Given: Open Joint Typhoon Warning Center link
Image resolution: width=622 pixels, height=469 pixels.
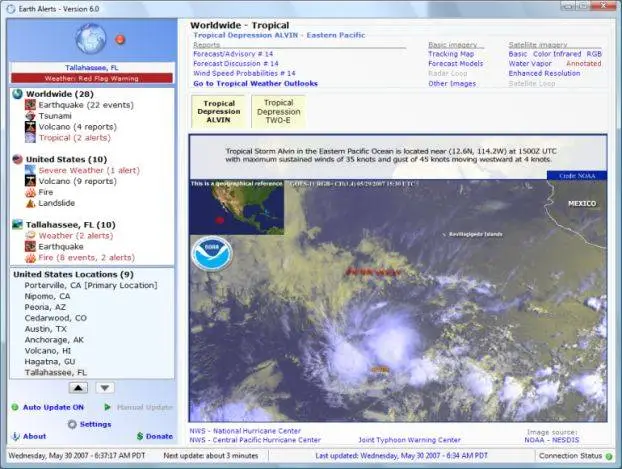Looking at the screenshot, I should click(x=409, y=440).
